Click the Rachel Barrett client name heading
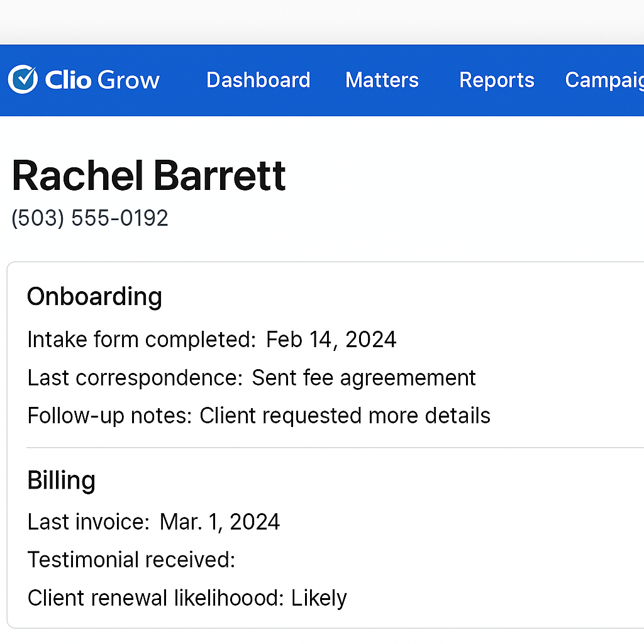Image resolution: width=644 pixels, height=644 pixels. [148, 176]
